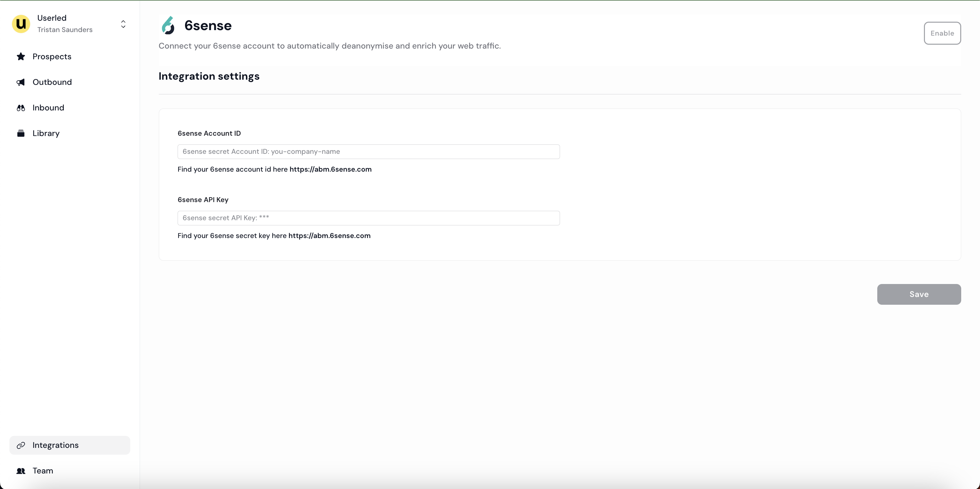Screen dimensions: 980x489
Task: Expand the workspace switcher chevrons
Action: (x=123, y=24)
